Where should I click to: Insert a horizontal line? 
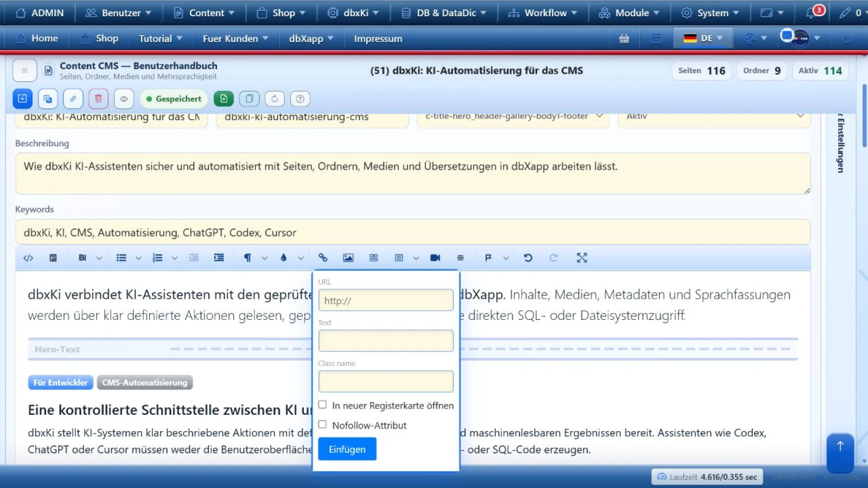click(460, 258)
